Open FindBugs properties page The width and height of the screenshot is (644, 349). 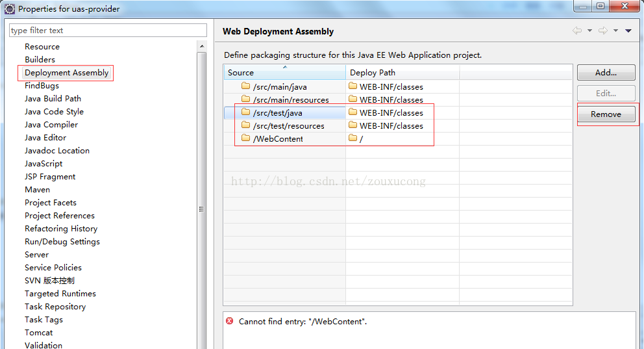click(42, 86)
